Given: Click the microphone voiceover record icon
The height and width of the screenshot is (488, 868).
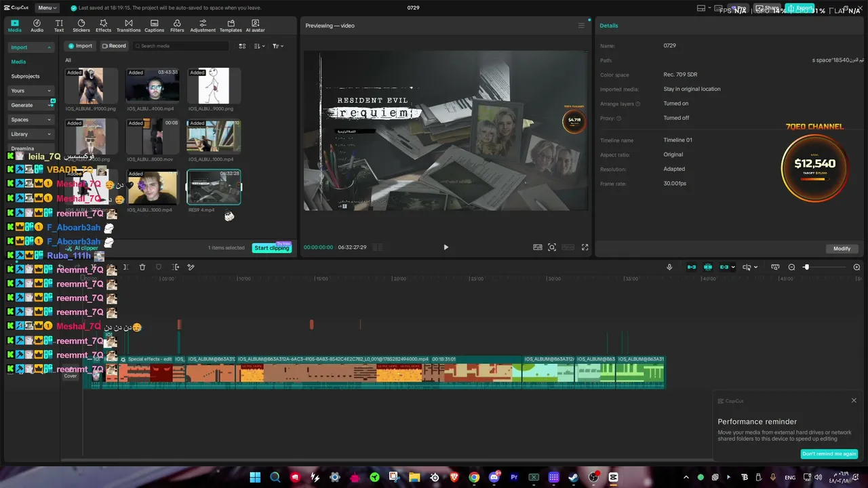Looking at the screenshot, I should pos(669,268).
